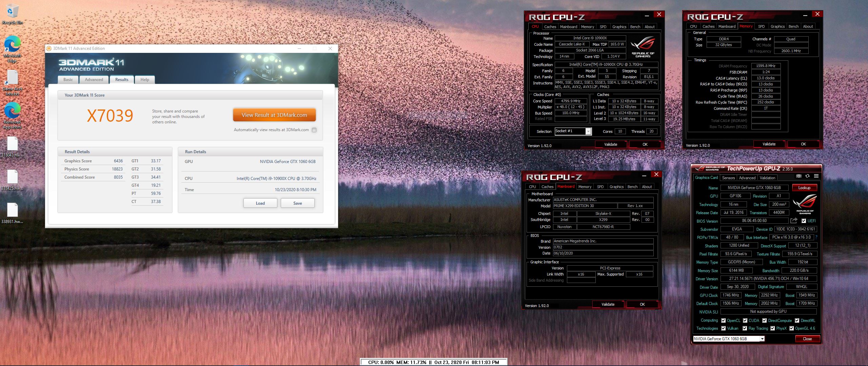The image size is (868, 366).
Task: Open Bench tab in the CPU-Z Mainboard window
Action: (632, 187)
